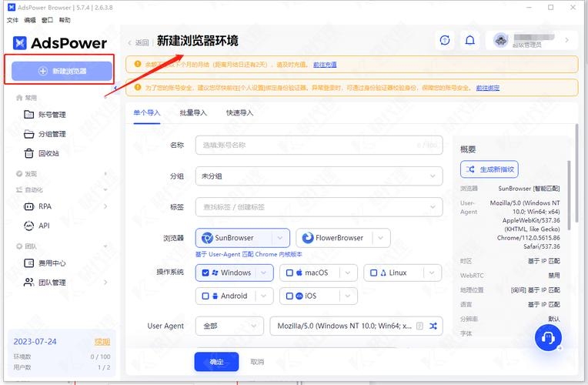Viewport: 588px width, 385px height.
Task: Check the iOS checkbox
Action: click(x=289, y=296)
